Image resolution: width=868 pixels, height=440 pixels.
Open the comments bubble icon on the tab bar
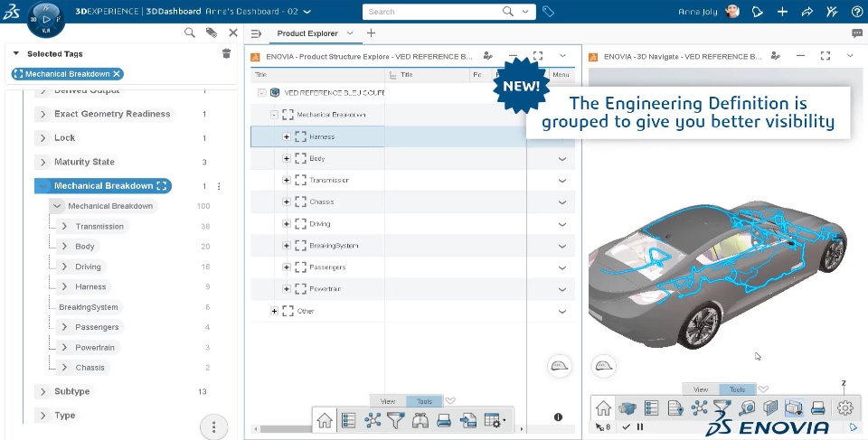pos(857,33)
